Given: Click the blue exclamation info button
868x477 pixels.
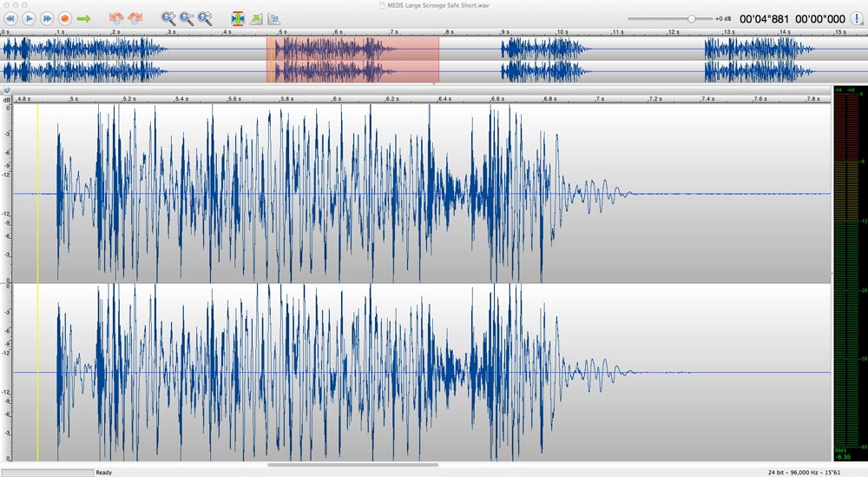Looking at the screenshot, I should [x=5, y=89].
